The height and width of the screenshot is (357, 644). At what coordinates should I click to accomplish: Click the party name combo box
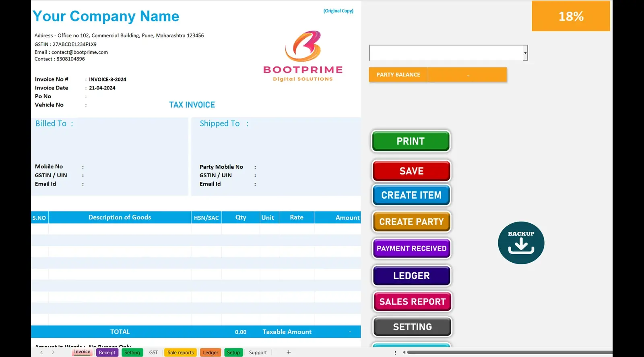[x=446, y=53]
